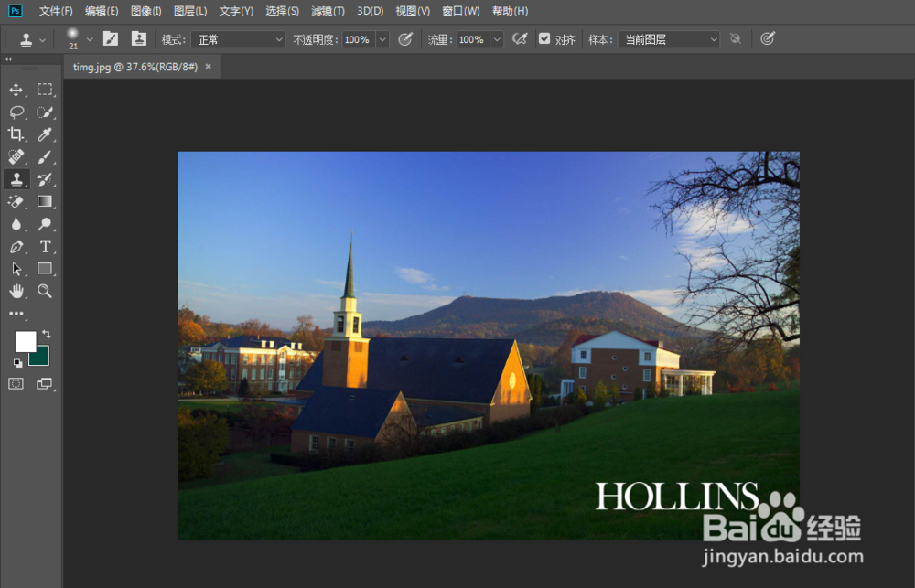The height and width of the screenshot is (588, 915).
Task: Open the 视图(V) menu
Action: [x=413, y=11]
